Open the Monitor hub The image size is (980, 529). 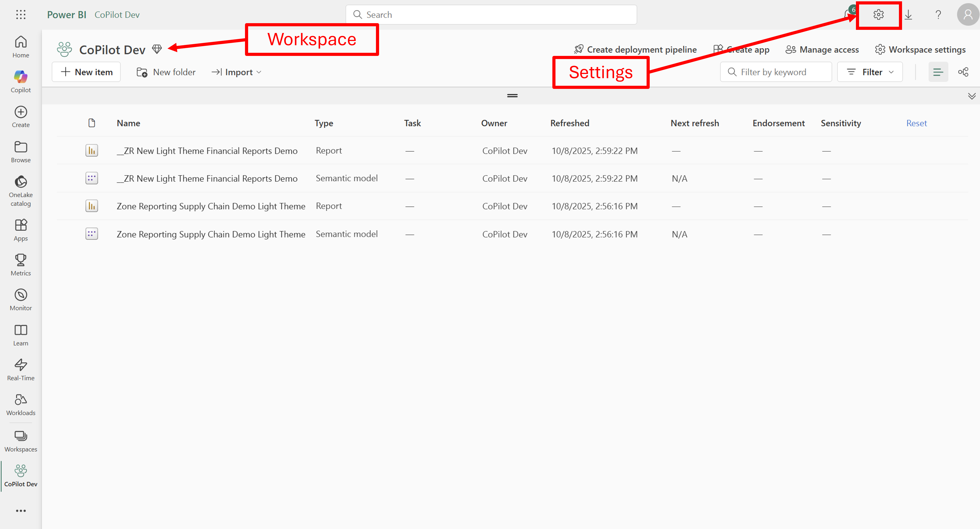coord(20,300)
